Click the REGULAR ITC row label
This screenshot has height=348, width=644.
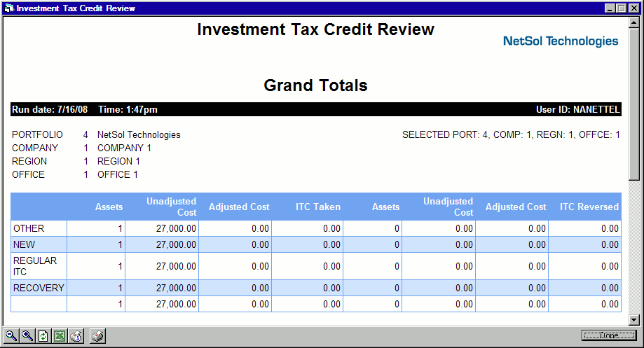tap(35, 266)
